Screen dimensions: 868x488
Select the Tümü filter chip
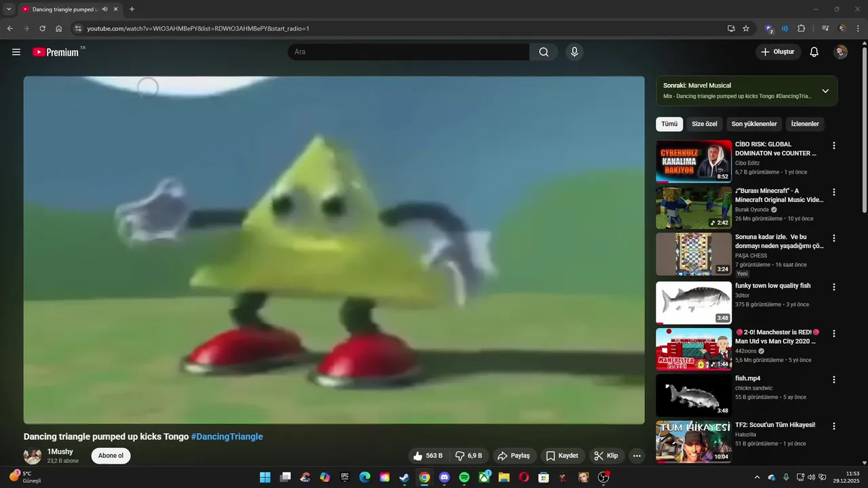669,124
